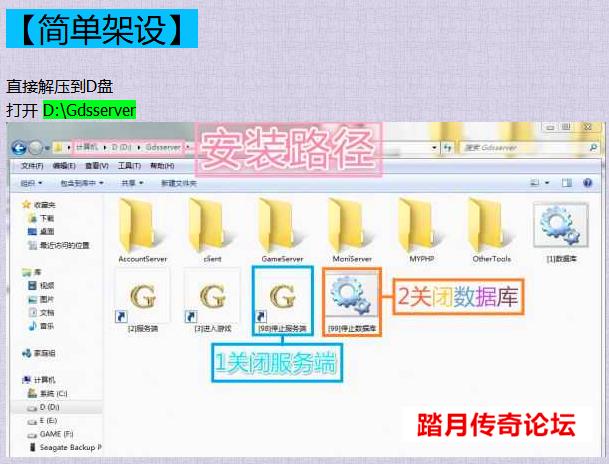Open the 文件(F) menu
This screenshot has width=609, height=464.
pos(31,165)
